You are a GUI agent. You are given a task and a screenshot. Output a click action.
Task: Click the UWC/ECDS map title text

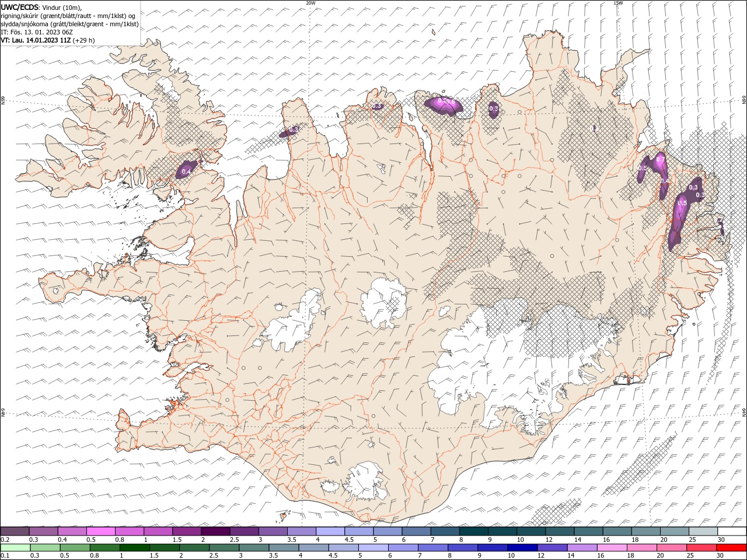click(x=20, y=7)
